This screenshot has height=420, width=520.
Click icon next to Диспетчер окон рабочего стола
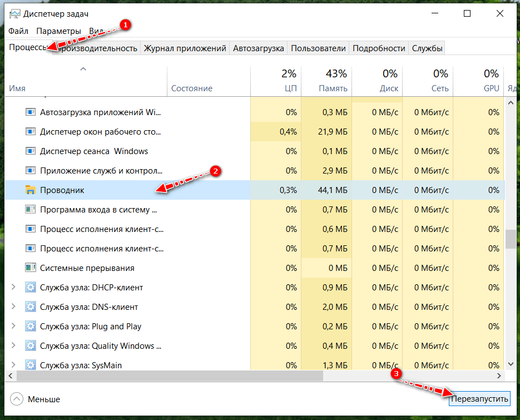point(30,132)
